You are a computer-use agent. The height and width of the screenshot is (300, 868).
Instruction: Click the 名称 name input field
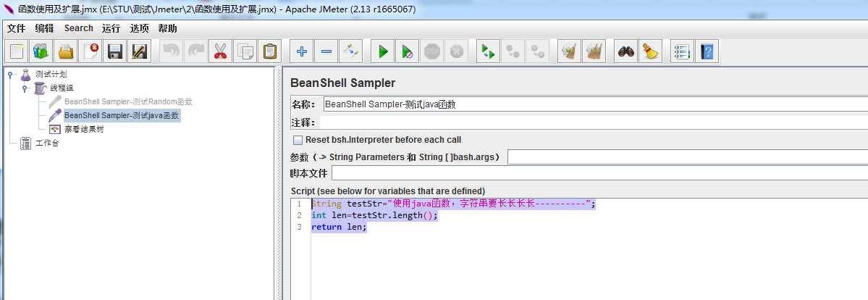pyautogui.click(x=594, y=104)
